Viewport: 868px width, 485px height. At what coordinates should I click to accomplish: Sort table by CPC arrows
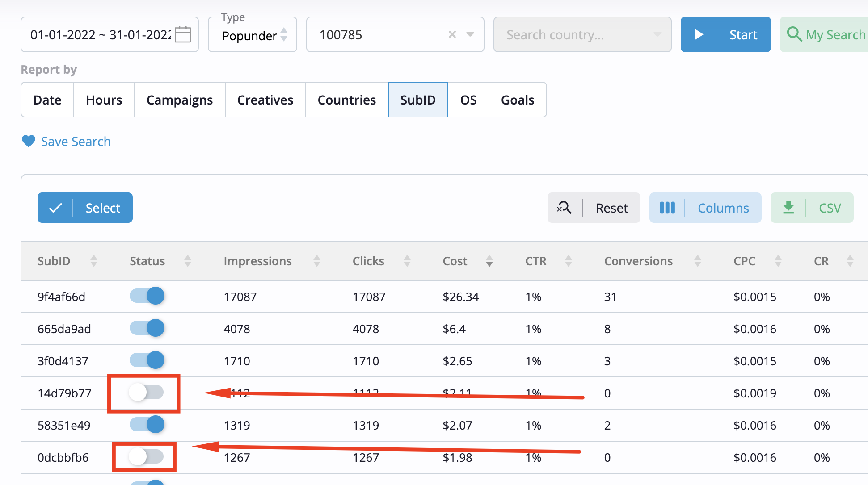tap(778, 261)
